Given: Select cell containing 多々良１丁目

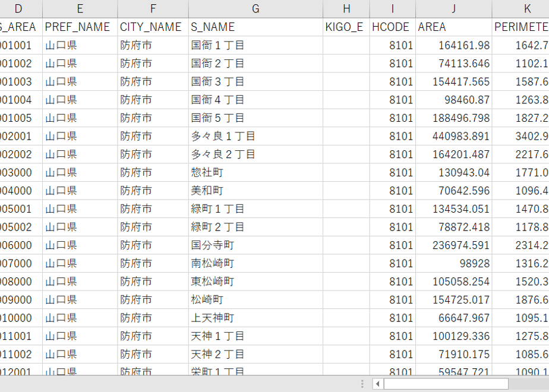Looking at the screenshot, I should 255,136.
